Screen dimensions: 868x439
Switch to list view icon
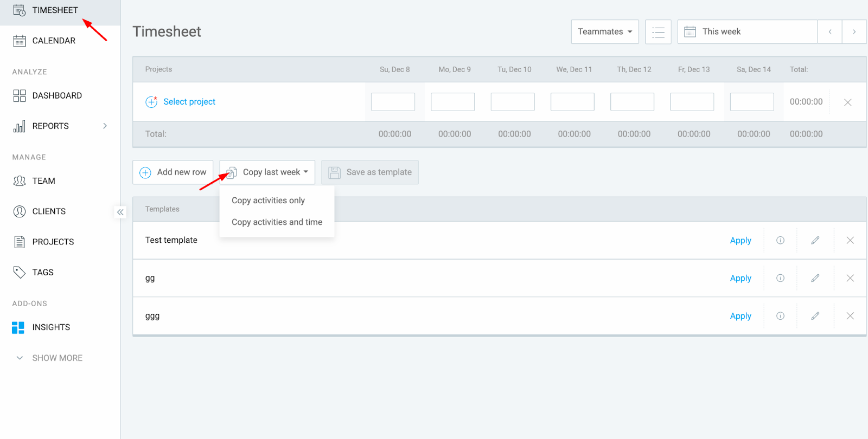point(658,32)
